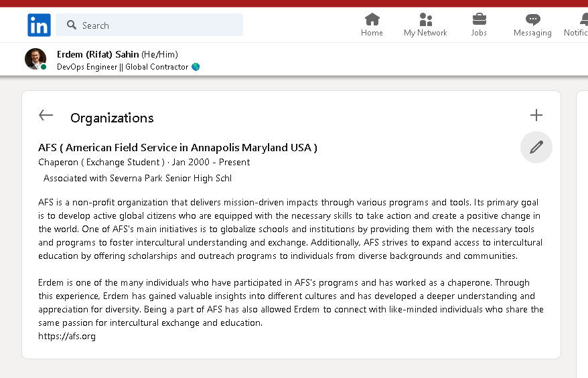Click the https://afs.org link

[67, 336]
